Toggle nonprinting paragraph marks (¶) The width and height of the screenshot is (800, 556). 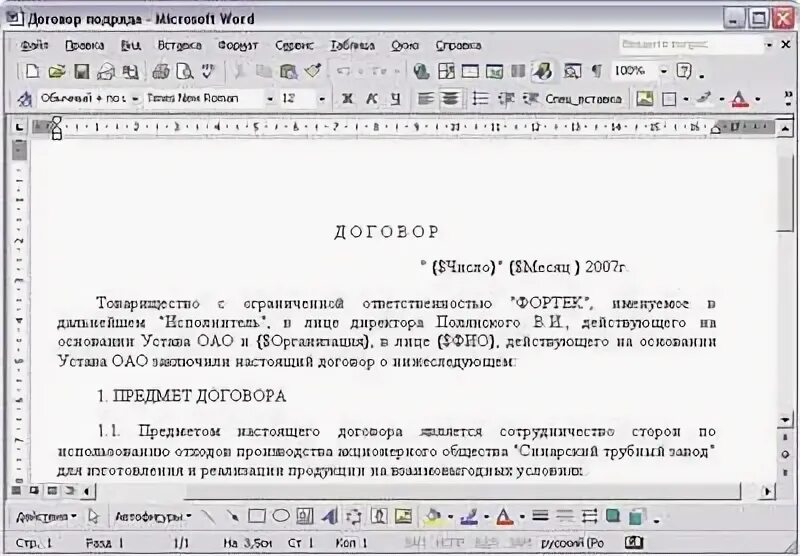[596, 71]
